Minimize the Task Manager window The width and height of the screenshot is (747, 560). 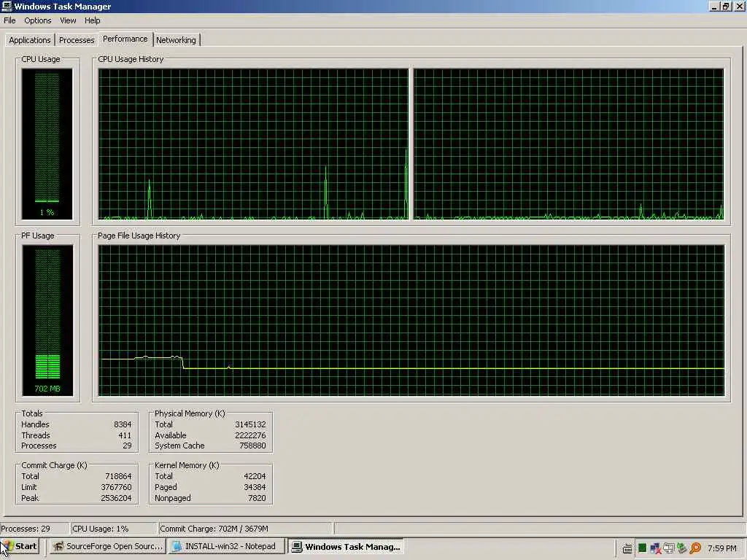(x=714, y=6)
